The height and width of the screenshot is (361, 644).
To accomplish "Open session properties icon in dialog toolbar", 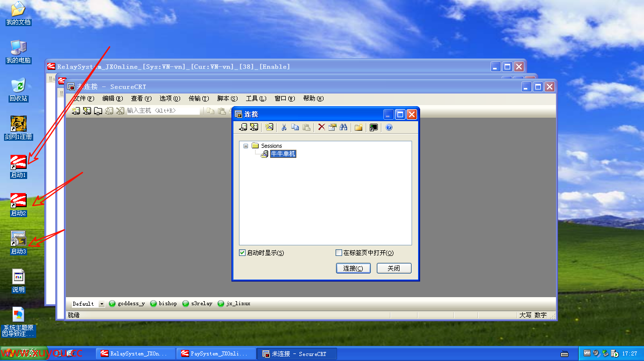I will (332, 128).
